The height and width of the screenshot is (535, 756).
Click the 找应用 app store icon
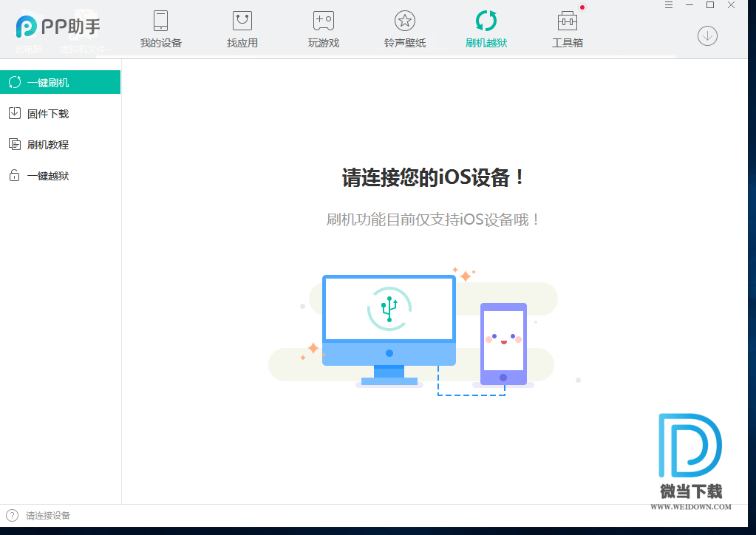(242, 21)
